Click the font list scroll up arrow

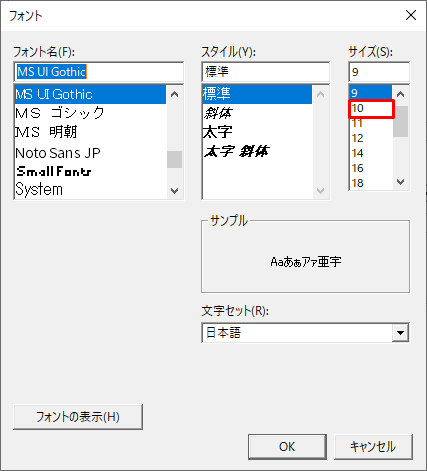(x=175, y=94)
